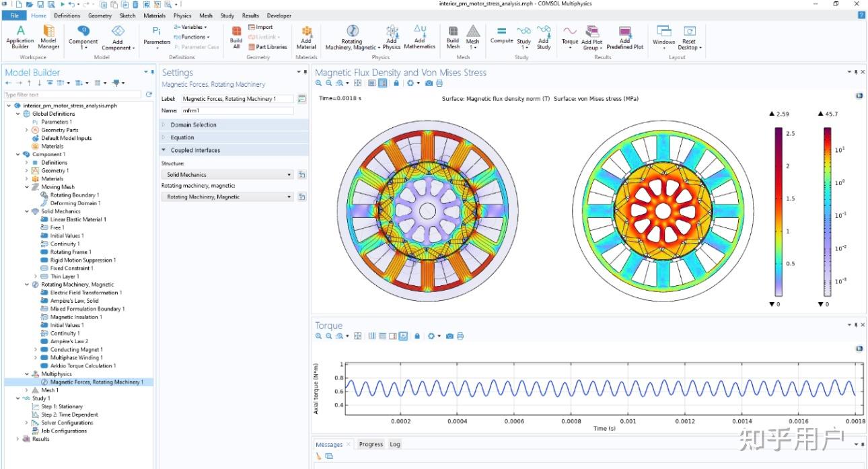Click the camera snapshot icon above the plot
This screenshot has height=469, width=868.
[429, 83]
